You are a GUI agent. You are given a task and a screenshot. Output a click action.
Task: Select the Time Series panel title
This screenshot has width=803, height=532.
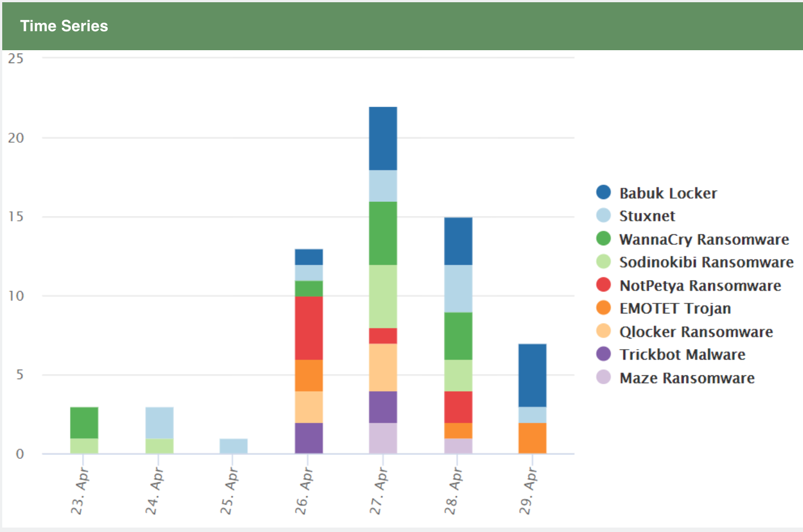(64, 26)
